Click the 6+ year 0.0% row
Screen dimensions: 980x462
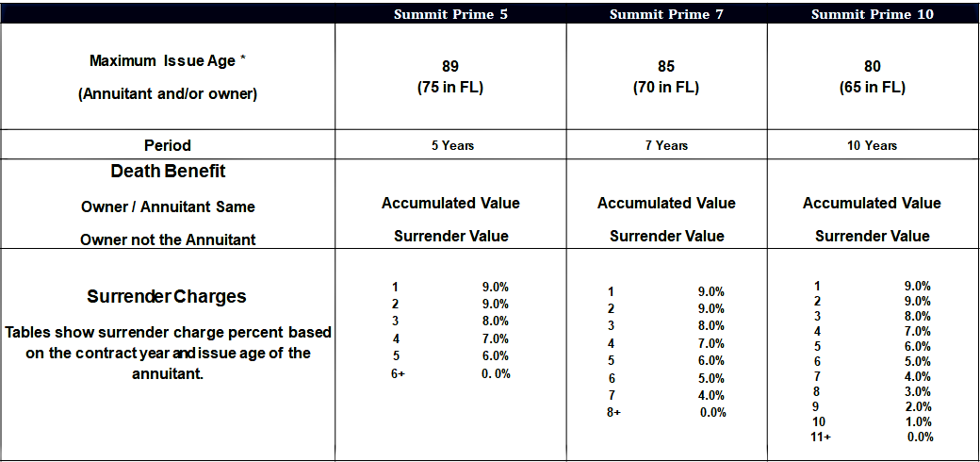click(450, 374)
